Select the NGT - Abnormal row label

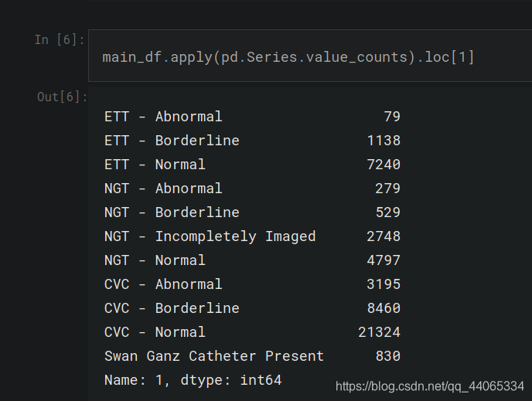pyautogui.click(x=163, y=189)
